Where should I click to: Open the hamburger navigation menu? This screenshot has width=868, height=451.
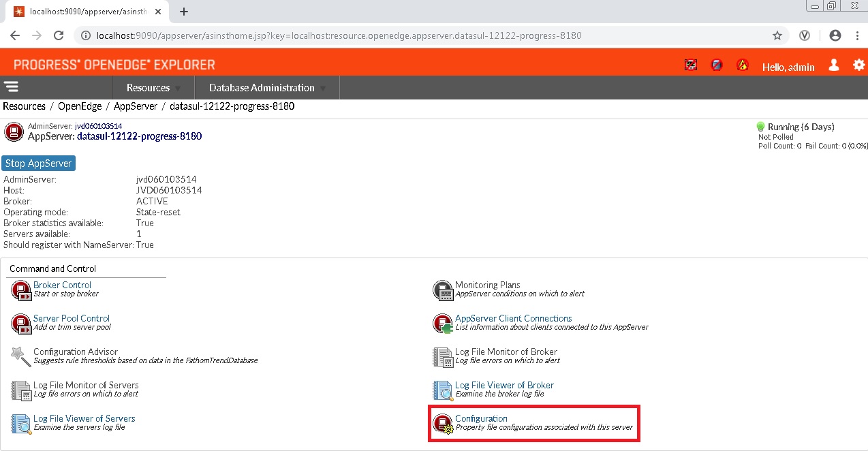tap(11, 87)
